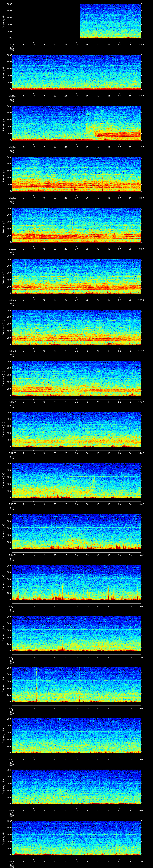153x868 pixels.
Task: Click the 12:18:00 time axis label
Action: 12,759
